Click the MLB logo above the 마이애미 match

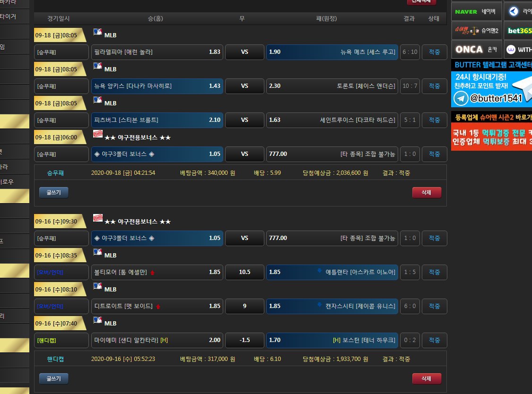98,320
